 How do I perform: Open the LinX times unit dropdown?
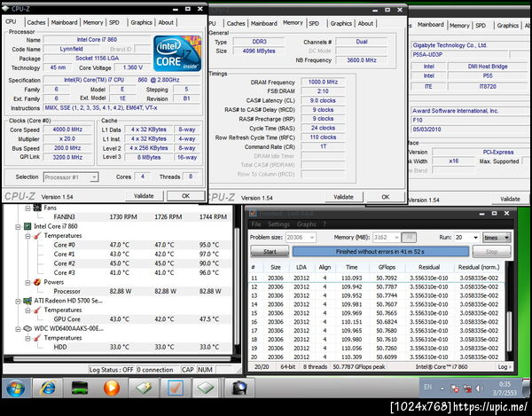click(497, 238)
